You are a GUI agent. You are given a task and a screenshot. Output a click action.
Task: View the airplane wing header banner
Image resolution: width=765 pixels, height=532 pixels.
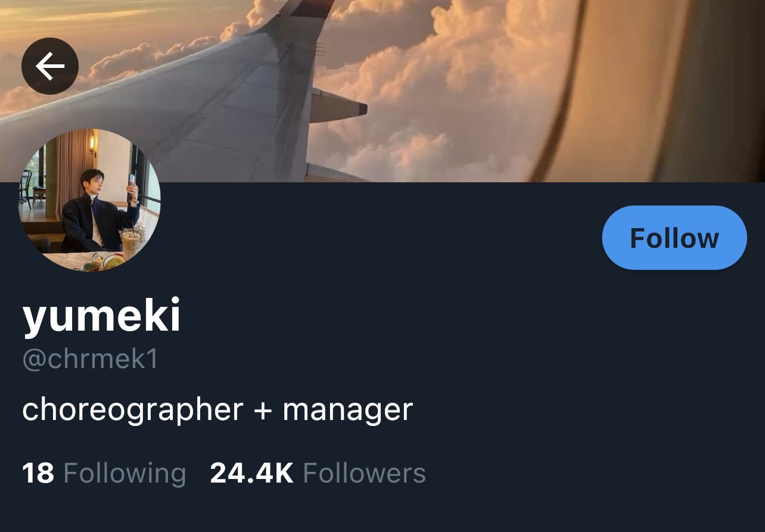(382, 91)
